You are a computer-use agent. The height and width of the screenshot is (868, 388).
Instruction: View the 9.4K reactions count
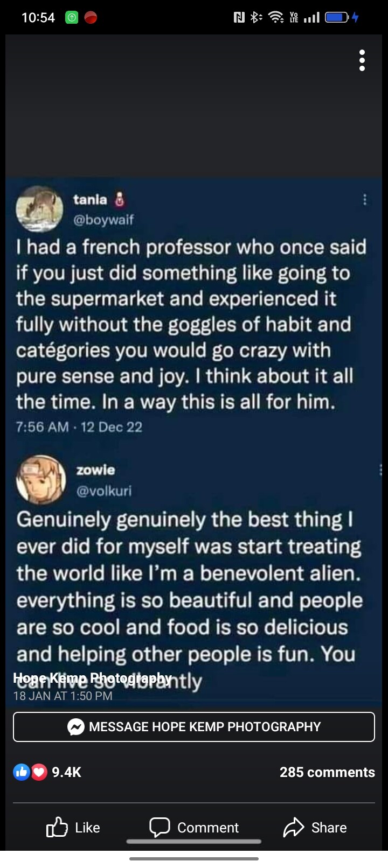click(66, 772)
